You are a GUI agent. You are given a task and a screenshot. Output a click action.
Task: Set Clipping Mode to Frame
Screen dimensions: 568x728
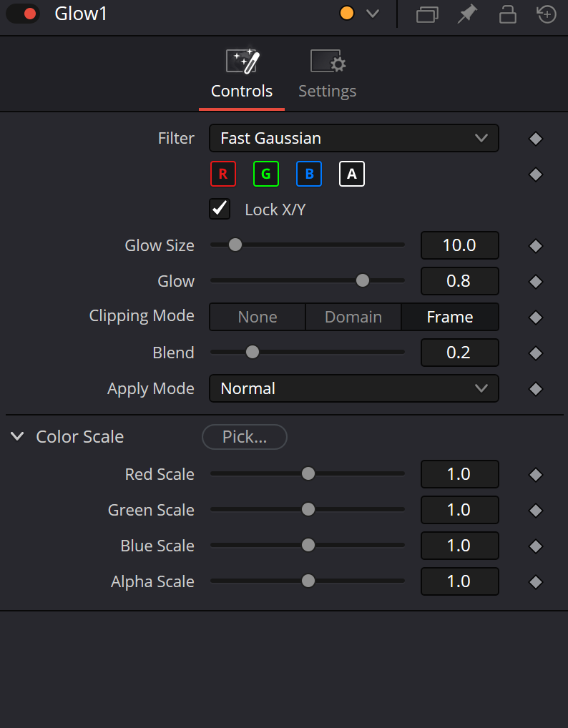coord(450,317)
